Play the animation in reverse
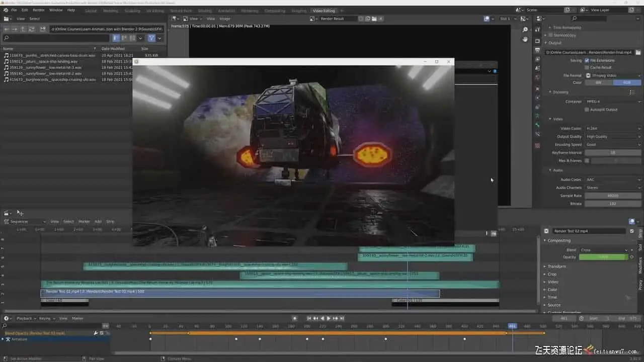The height and width of the screenshot is (362, 644). [x=322, y=318]
